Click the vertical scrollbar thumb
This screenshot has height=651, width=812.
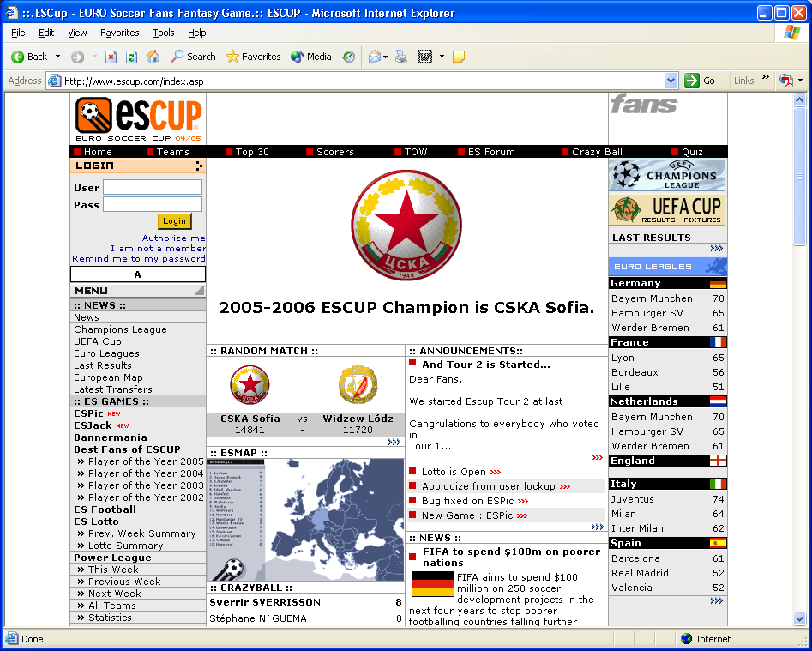tap(800, 176)
